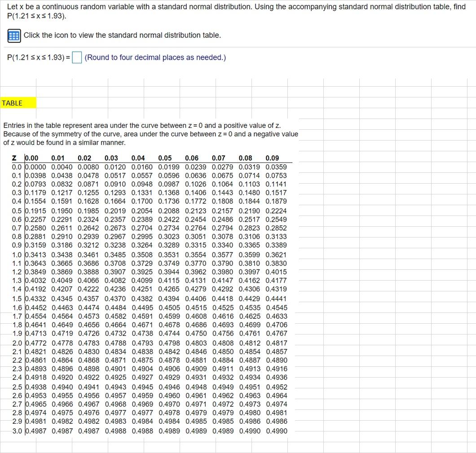The height and width of the screenshot is (453, 476).
Task: Click the 'Entries in the table represent area' description
Action: tap(150, 134)
